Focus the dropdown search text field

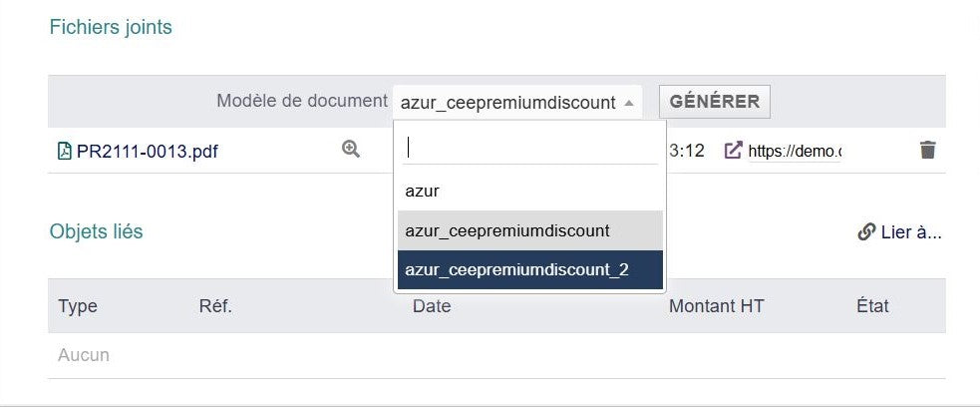530,148
